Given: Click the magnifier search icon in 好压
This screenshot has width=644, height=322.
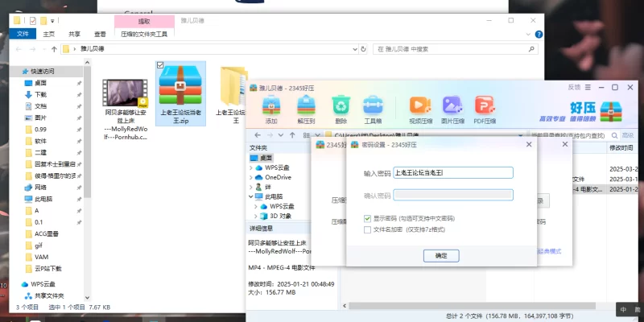Looking at the screenshot, I should pyautogui.click(x=614, y=135).
